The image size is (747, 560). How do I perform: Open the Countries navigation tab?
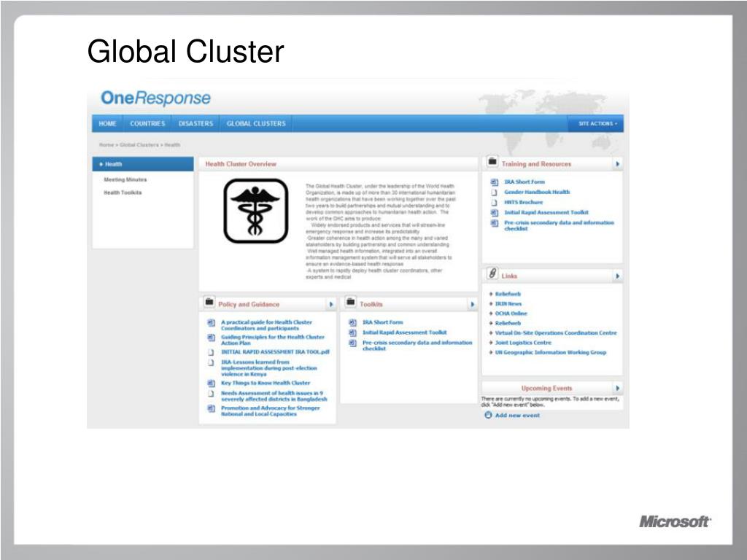[147, 123]
